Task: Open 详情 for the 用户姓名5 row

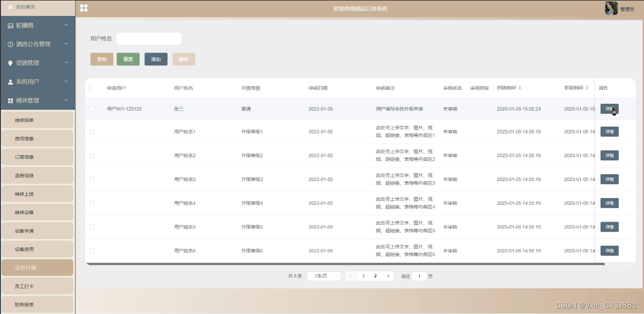Action: 610,227
